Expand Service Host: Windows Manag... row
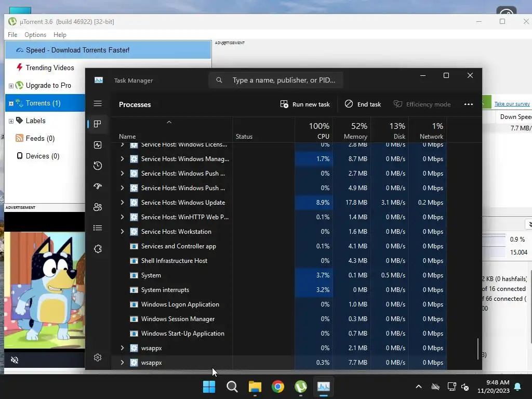532x399 pixels. (x=122, y=159)
